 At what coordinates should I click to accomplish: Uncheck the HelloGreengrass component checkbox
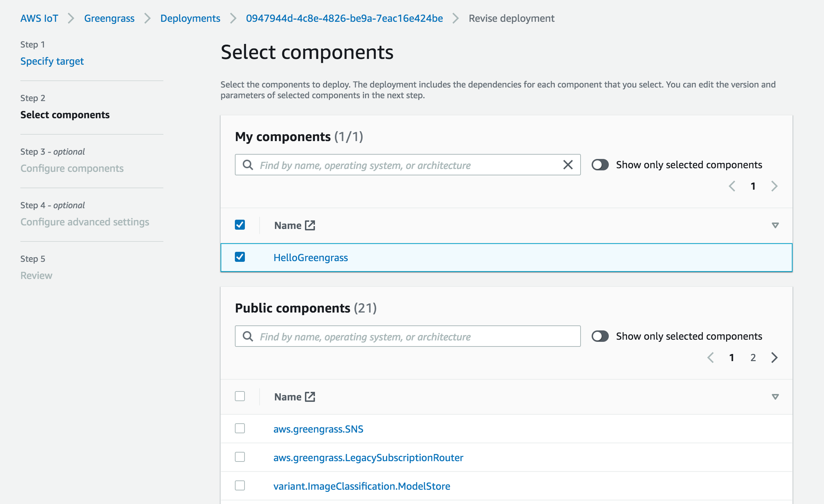coord(240,257)
